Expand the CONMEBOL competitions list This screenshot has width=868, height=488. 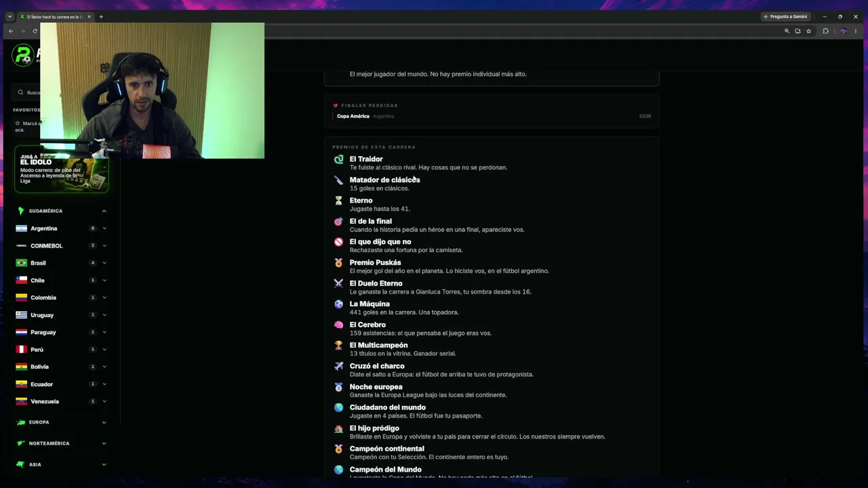click(x=104, y=245)
